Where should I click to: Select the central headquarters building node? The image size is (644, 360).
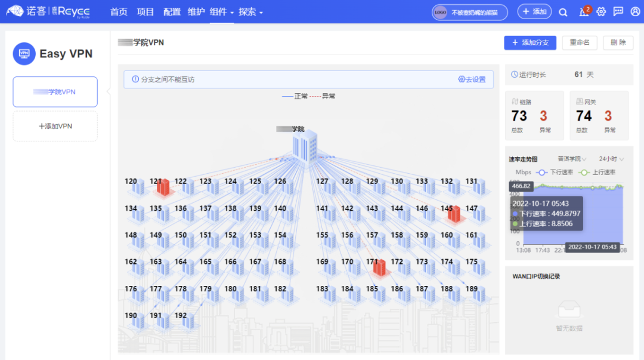(305, 148)
